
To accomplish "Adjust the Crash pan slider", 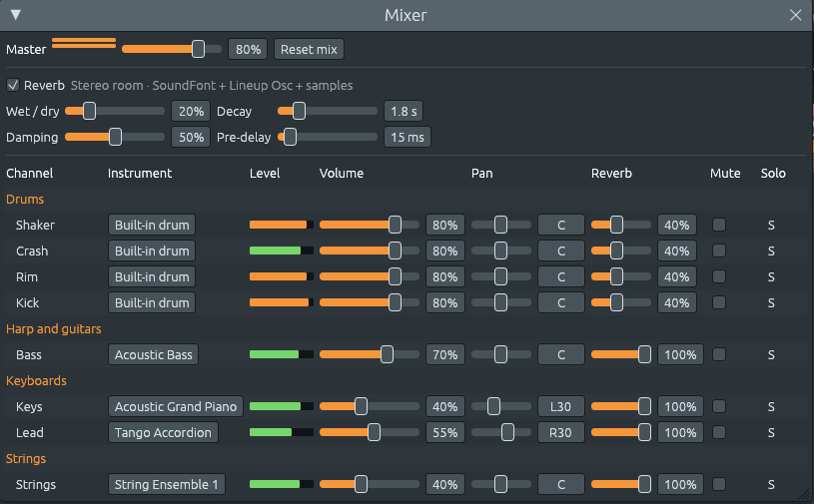I will (x=501, y=251).
